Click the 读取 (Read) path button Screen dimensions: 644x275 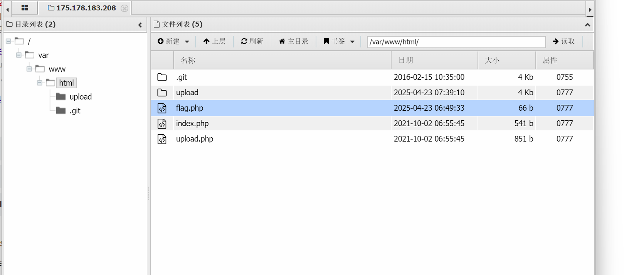pos(563,41)
